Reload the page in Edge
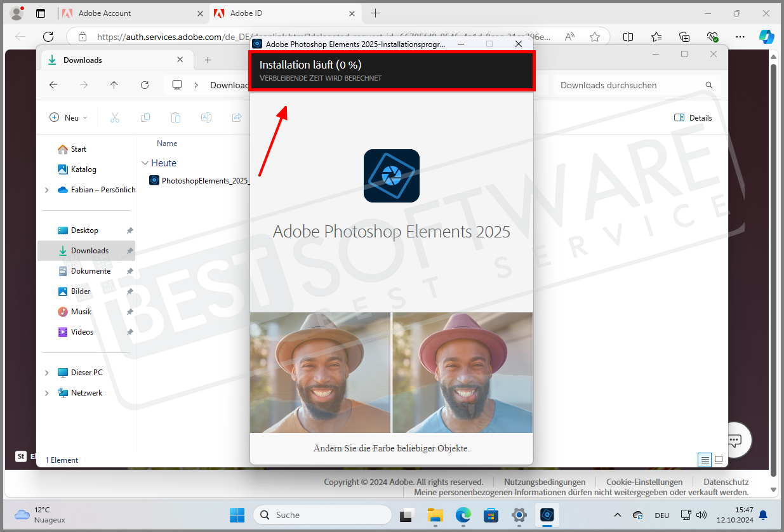784x532 pixels. click(48, 37)
